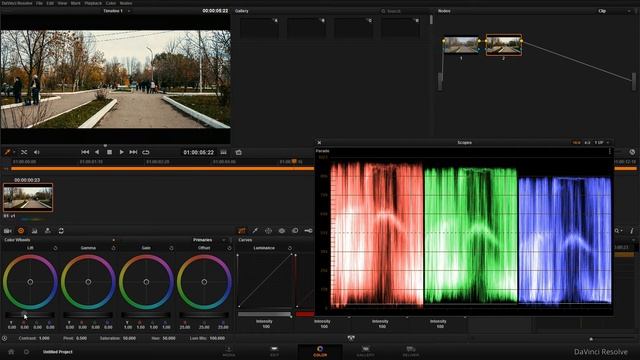
Task: Play the clip in reverse
Action: coord(97,152)
